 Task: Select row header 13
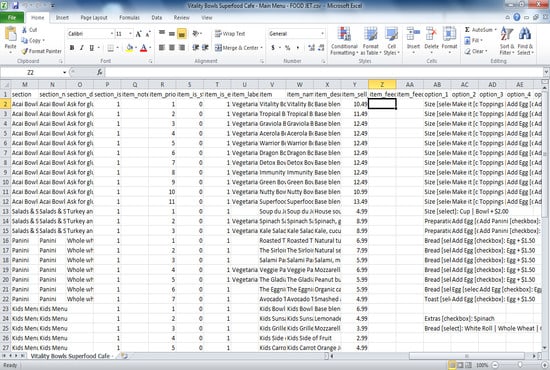pyautogui.click(x=6, y=211)
